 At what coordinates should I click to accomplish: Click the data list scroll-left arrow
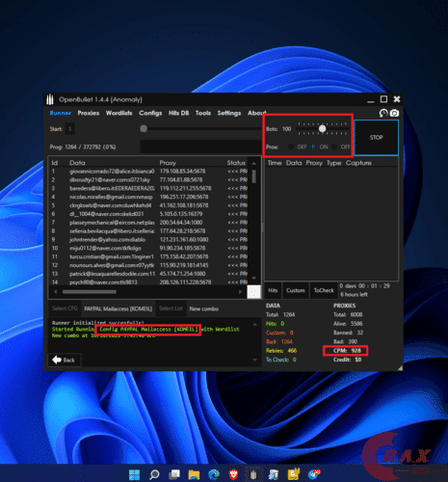click(56, 292)
